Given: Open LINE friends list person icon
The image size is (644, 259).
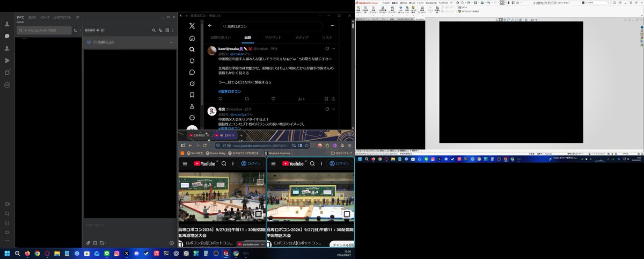Looking at the screenshot, I should click(7, 24).
